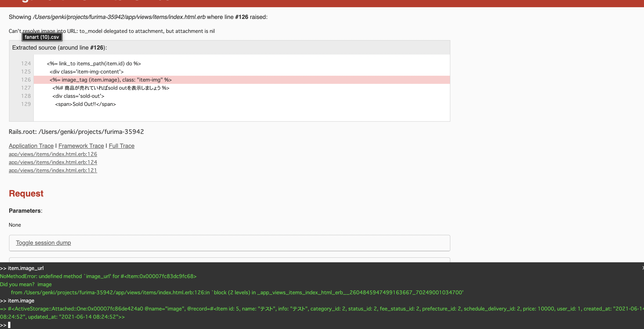
Task: Expand the Toggle session dump section
Action: click(43, 243)
